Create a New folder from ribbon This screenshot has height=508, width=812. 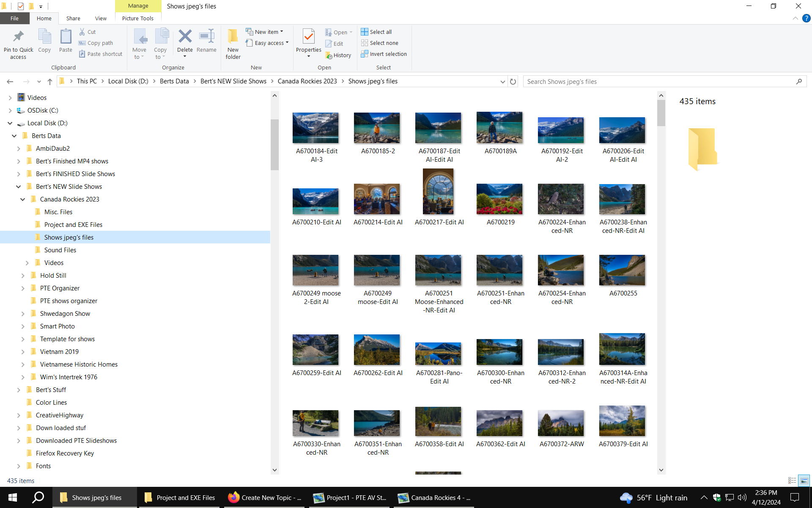[x=233, y=38]
